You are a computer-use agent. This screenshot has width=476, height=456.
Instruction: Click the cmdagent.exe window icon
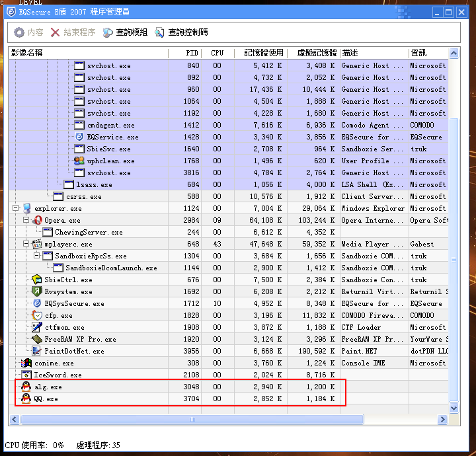(x=79, y=125)
